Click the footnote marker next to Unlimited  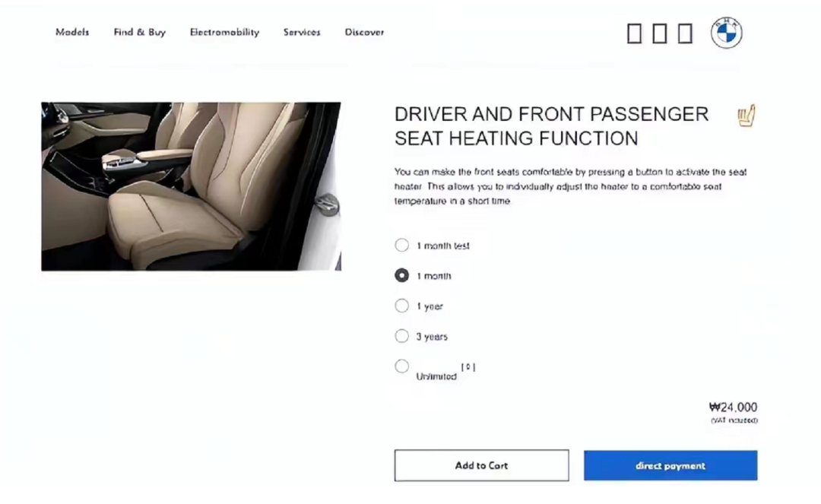click(x=468, y=367)
